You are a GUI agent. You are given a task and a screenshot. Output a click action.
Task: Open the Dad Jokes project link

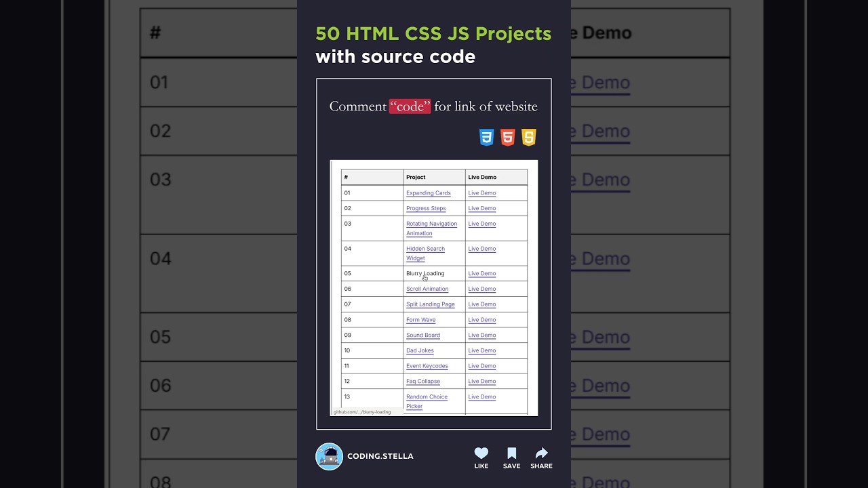(x=420, y=351)
